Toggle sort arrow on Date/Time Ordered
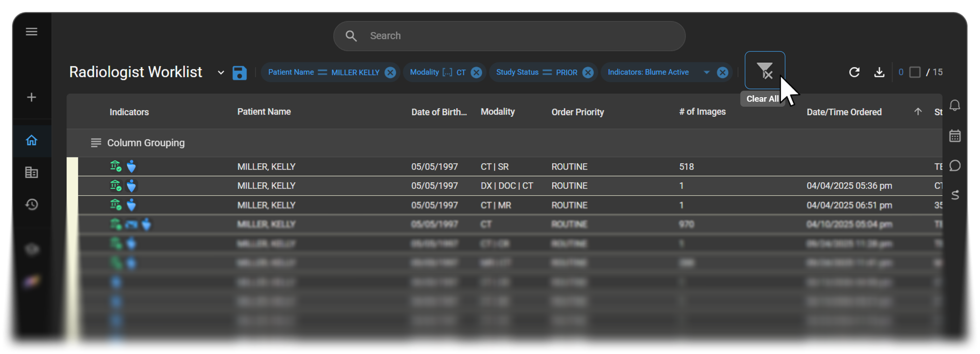Screen dimensions: 980x354 click(918, 112)
